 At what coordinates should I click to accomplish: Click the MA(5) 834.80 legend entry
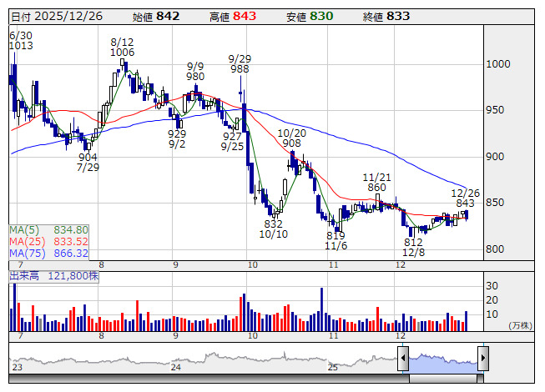click(48, 230)
